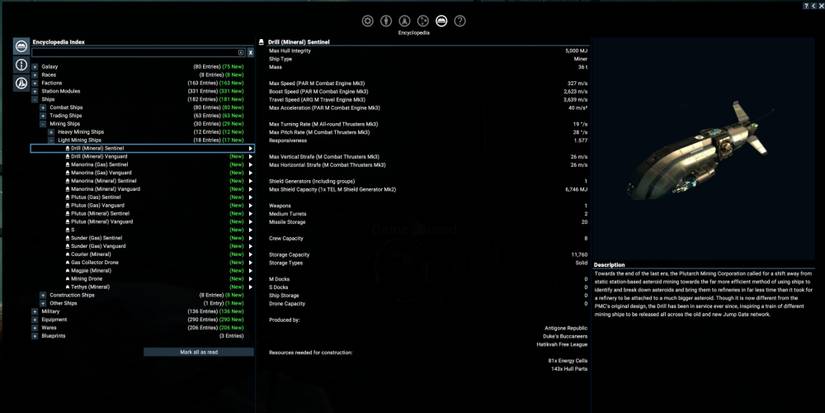Select the Mining Drone entry
The height and width of the screenshot is (413, 825).
[143, 279]
